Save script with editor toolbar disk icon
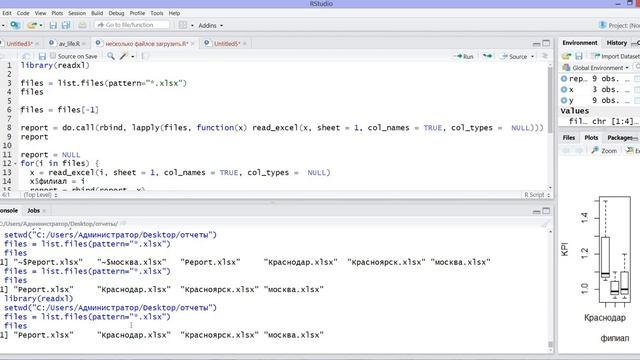The image size is (640, 360). tap(42, 56)
